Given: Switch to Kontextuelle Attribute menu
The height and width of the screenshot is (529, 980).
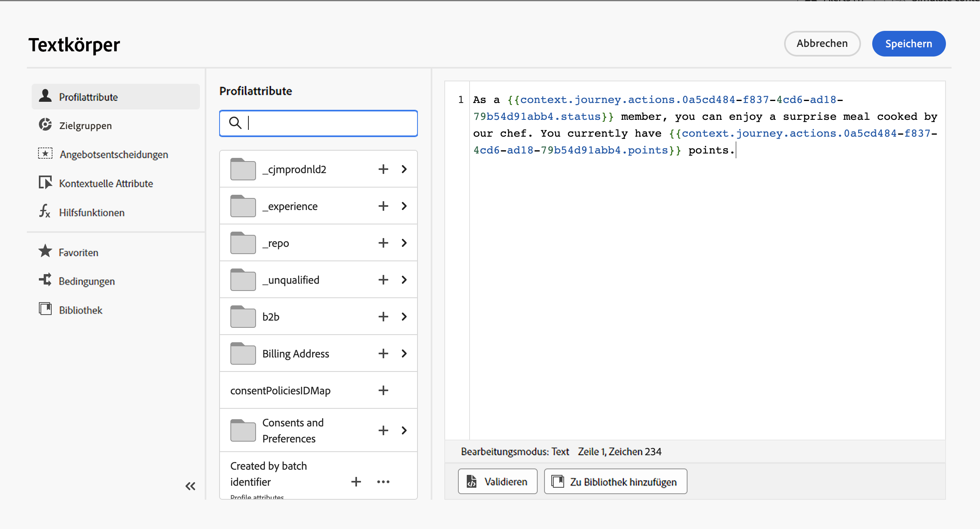Looking at the screenshot, I should click(x=106, y=183).
